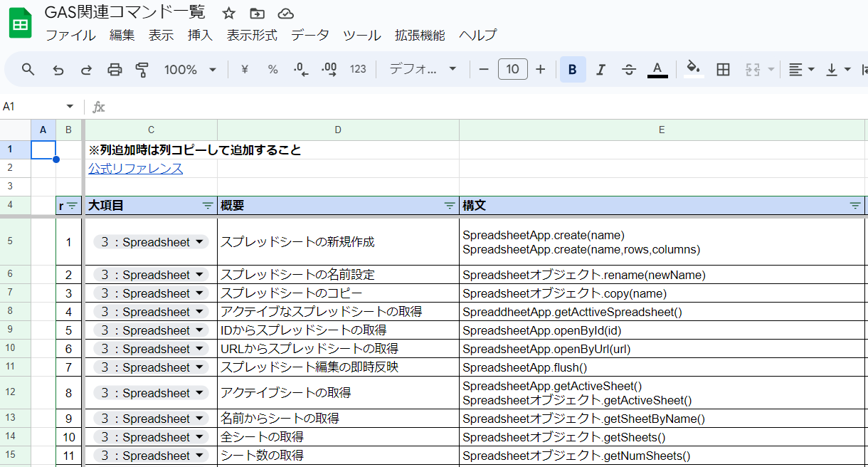Open the fill color paint bucket
The height and width of the screenshot is (467, 868).
tap(693, 69)
